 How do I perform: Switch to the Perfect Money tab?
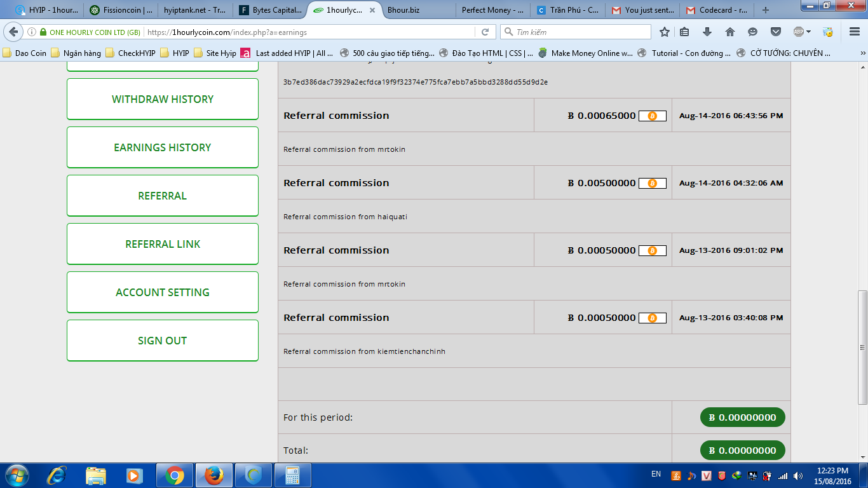(493, 10)
